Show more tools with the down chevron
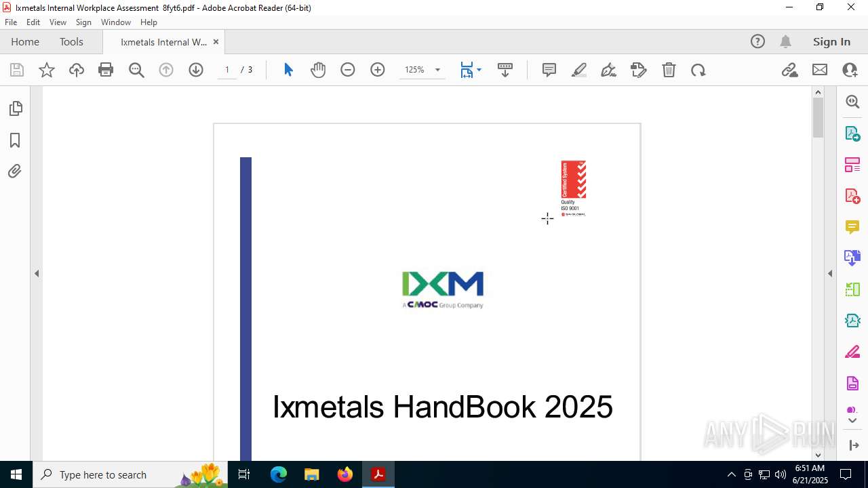868x488 pixels. (x=852, y=421)
